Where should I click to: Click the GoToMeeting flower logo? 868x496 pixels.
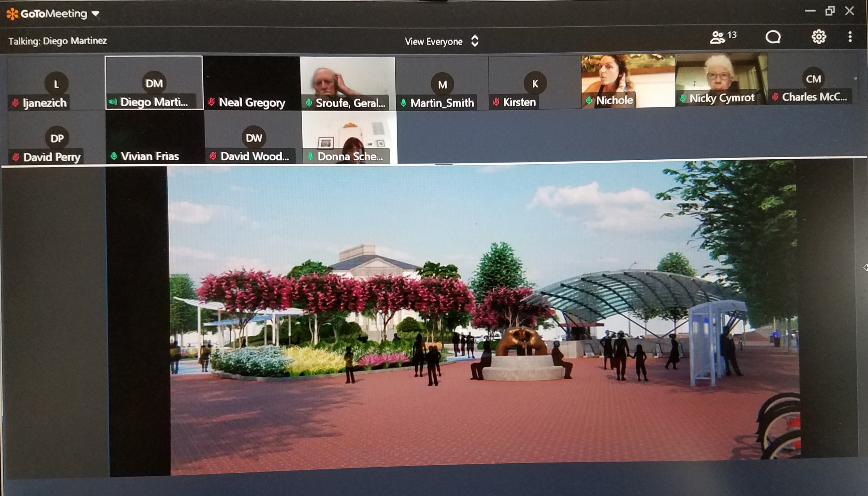pos(12,13)
